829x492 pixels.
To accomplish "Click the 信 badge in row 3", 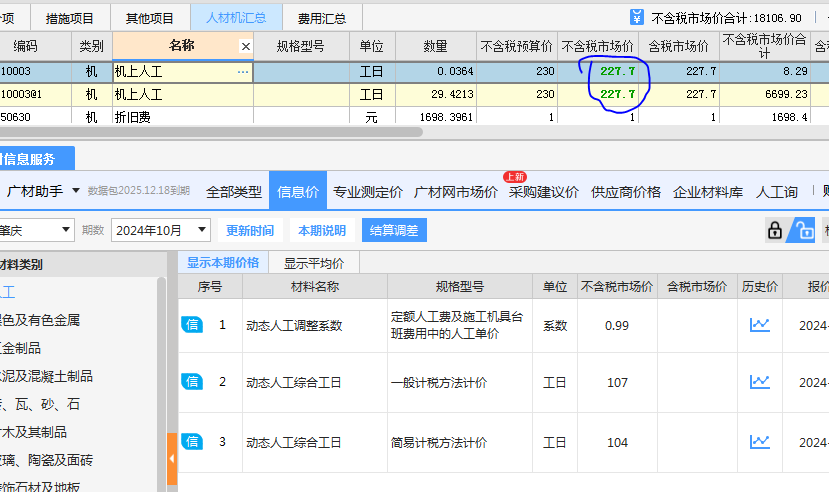I will click(x=192, y=441).
